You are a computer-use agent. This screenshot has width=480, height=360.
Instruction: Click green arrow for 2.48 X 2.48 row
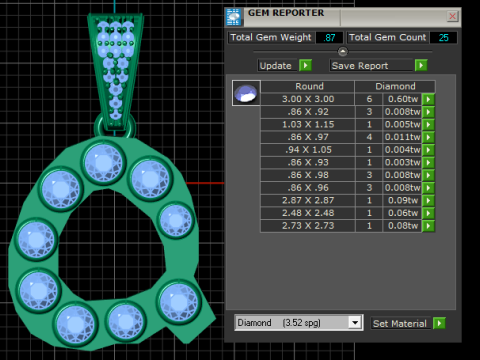click(428, 213)
